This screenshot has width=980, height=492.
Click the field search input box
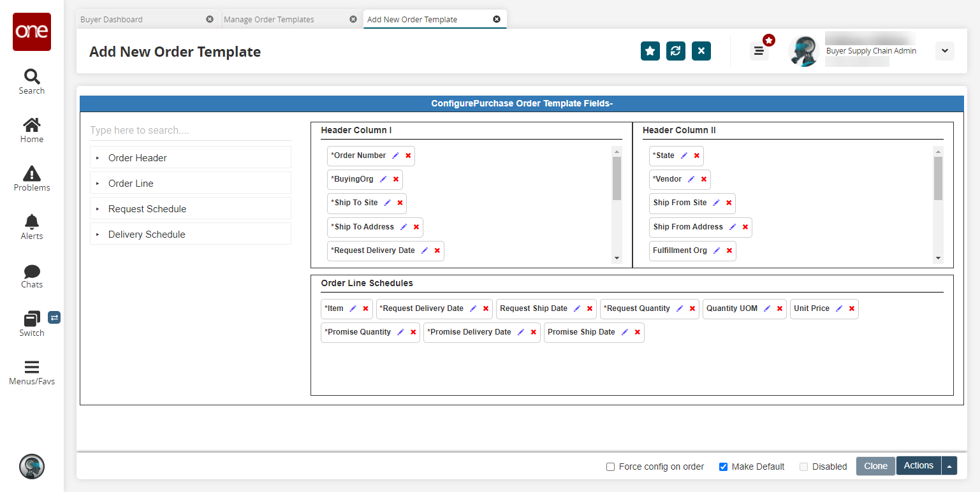[190, 131]
